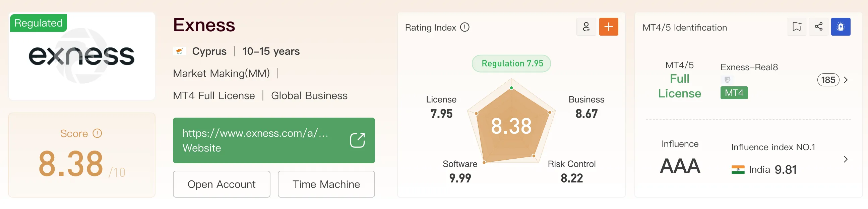Open the user profile icon in Rating Index
Screen dimensions: 868x209
pos(586,27)
